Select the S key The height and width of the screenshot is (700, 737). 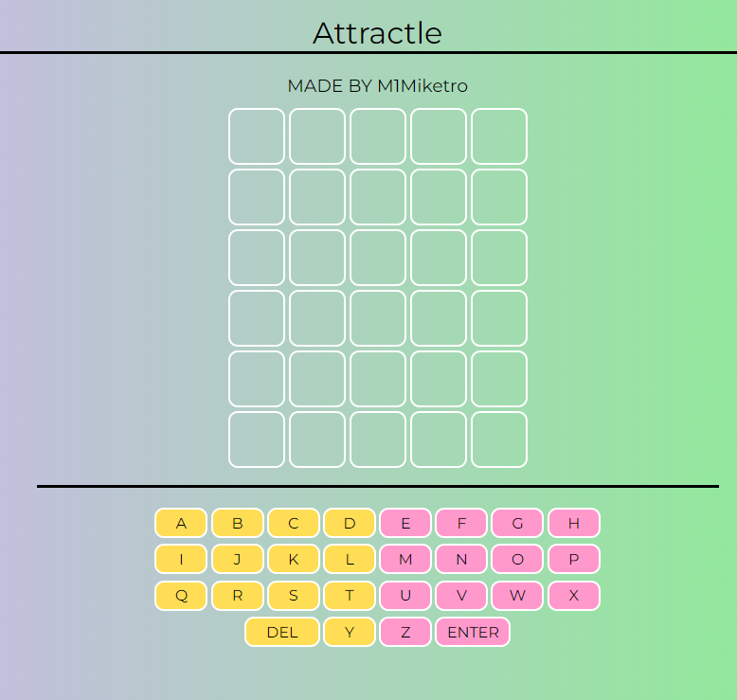click(294, 596)
